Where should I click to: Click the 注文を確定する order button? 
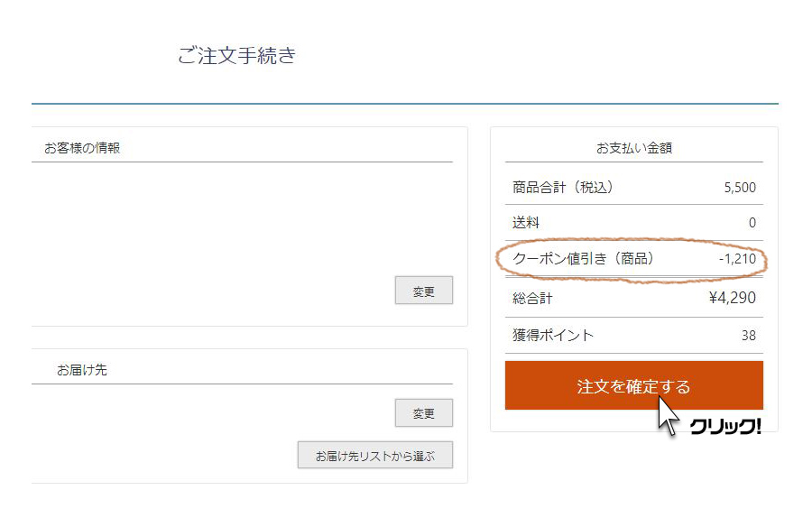[634, 385]
